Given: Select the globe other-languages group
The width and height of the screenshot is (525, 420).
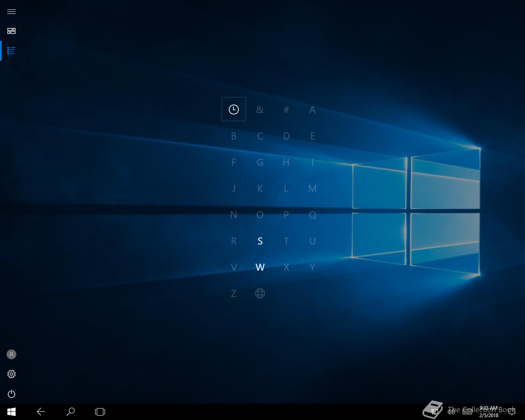Looking at the screenshot, I should click(x=260, y=293).
